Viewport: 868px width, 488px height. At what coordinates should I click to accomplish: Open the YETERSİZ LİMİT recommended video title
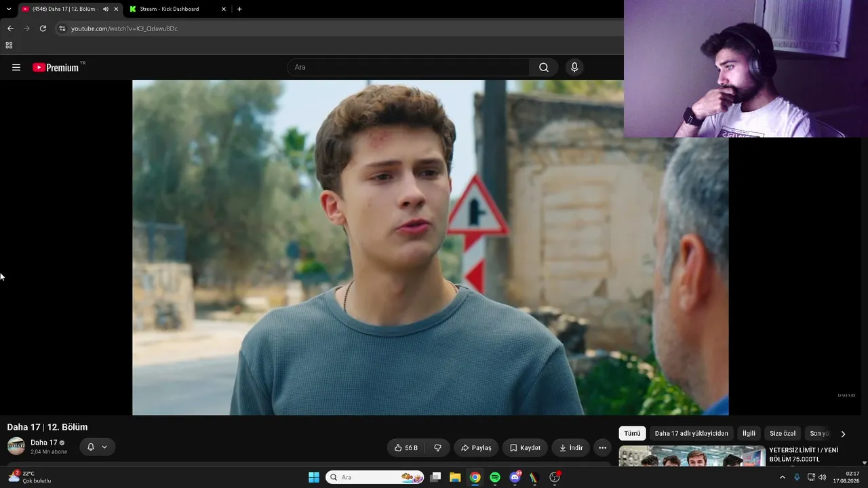pyautogui.click(x=804, y=454)
